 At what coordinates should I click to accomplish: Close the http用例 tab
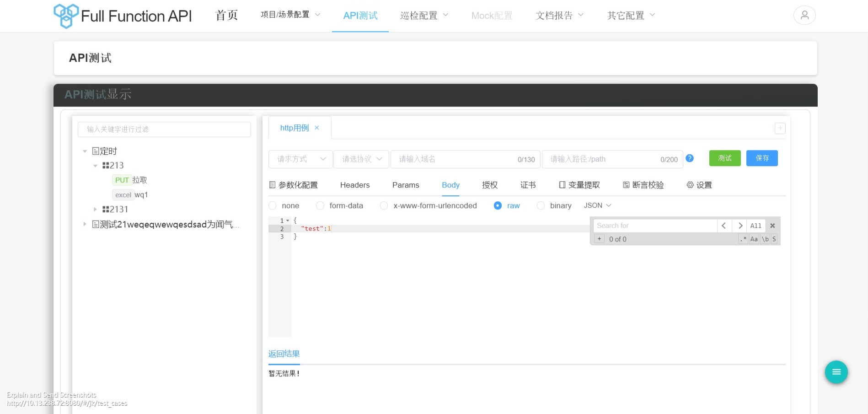pyautogui.click(x=316, y=128)
